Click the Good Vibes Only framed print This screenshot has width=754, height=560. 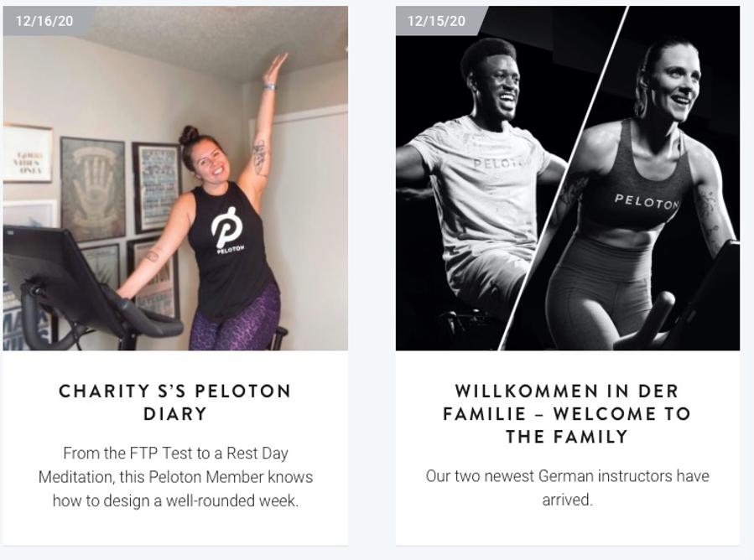pyautogui.click(x=27, y=153)
